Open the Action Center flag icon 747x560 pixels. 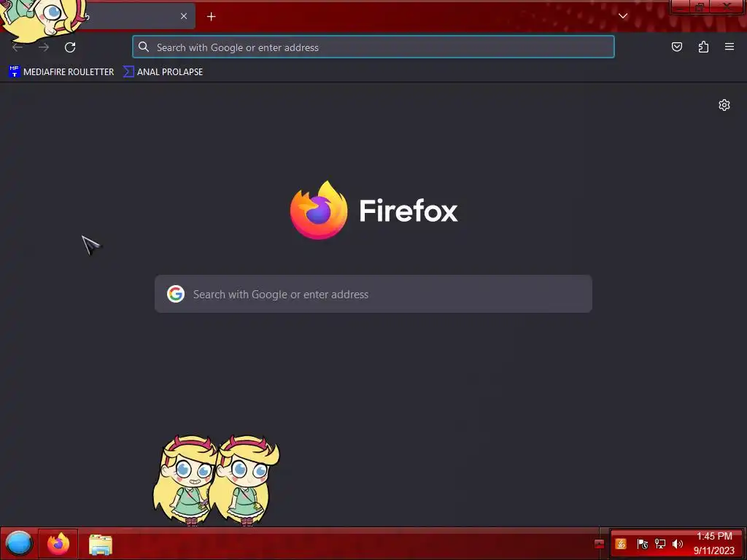(x=642, y=544)
